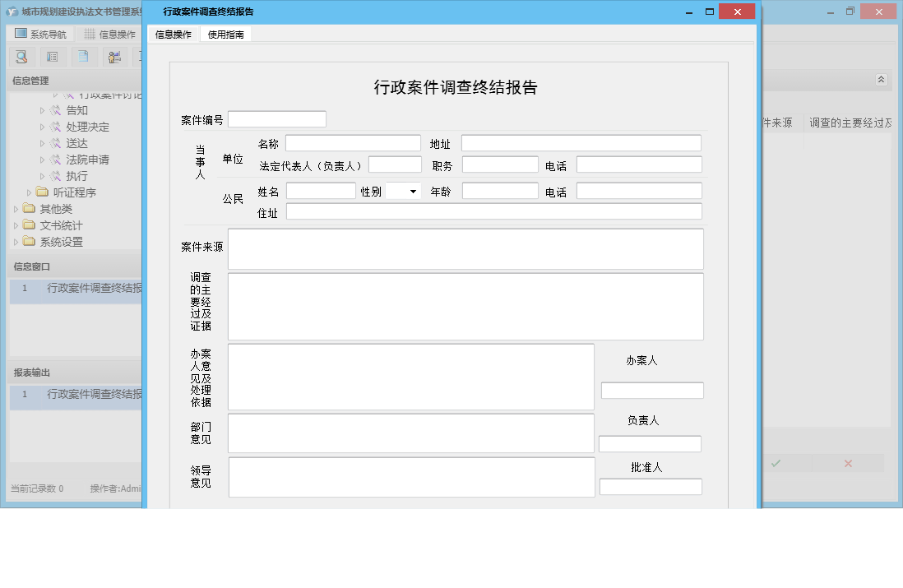Collapse the right panel using the chevron
Screen dimensions: 903x588
880,80
